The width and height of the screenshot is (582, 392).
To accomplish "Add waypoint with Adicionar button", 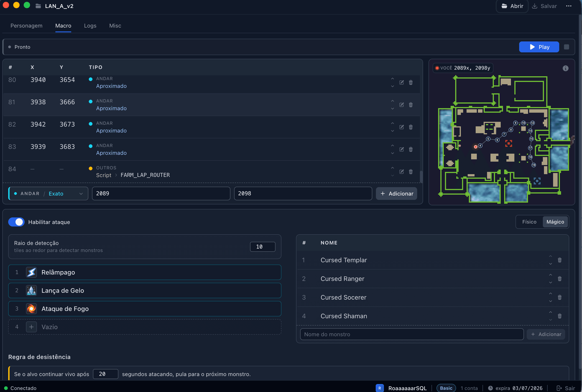I will coord(396,193).
